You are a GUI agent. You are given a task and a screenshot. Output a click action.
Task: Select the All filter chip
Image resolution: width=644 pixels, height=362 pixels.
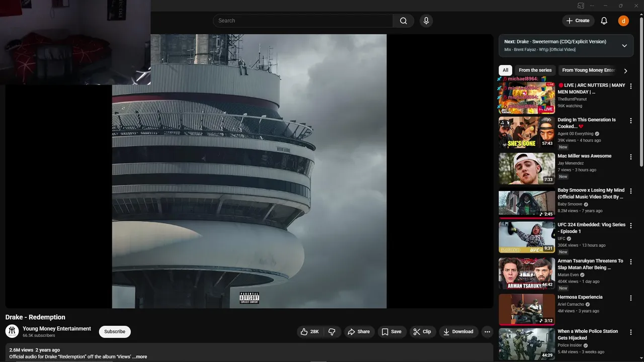pyautogui.click(x=505, y=70)
